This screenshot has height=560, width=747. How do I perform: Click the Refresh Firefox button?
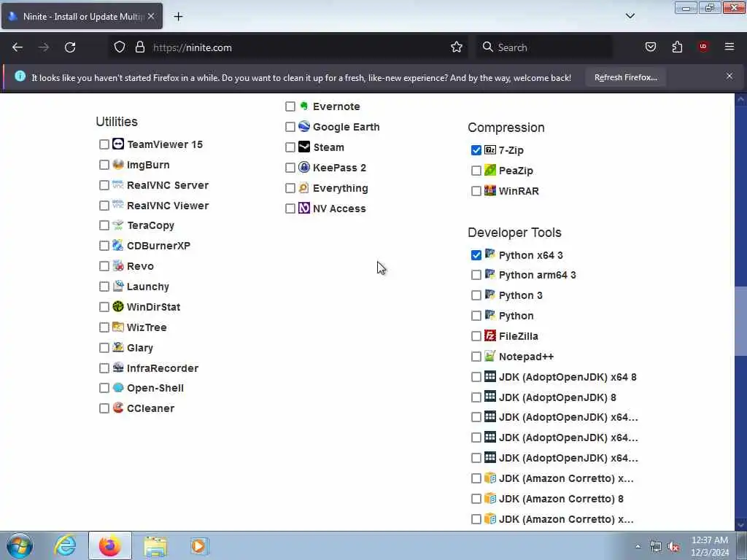(x=625, y=77)
